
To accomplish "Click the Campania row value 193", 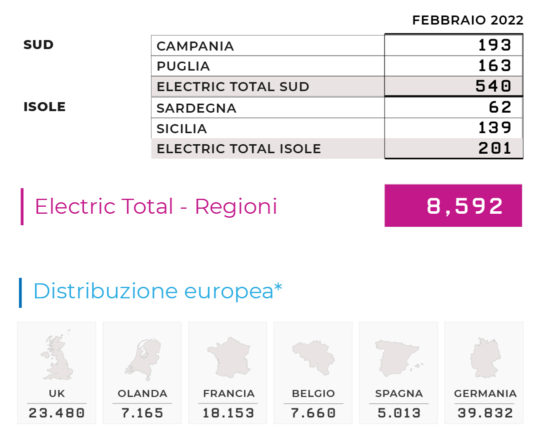I will coord(495,45).
